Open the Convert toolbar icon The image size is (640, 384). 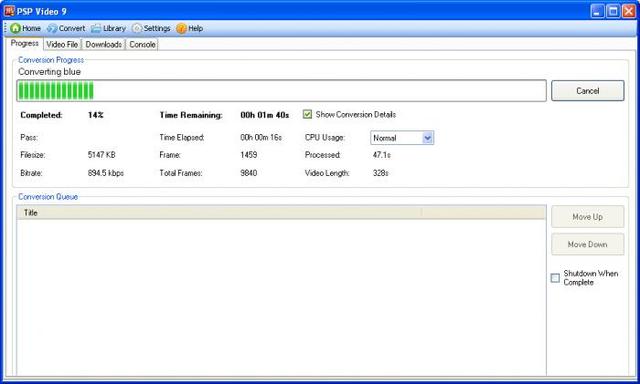(52, 28)
